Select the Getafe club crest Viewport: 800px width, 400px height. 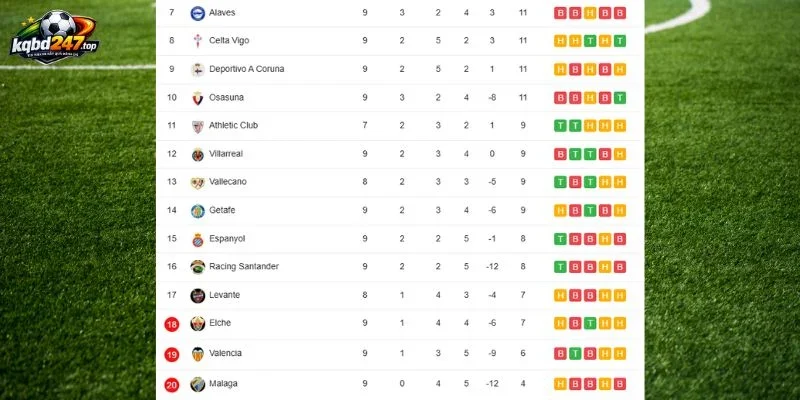coord(197,211)
